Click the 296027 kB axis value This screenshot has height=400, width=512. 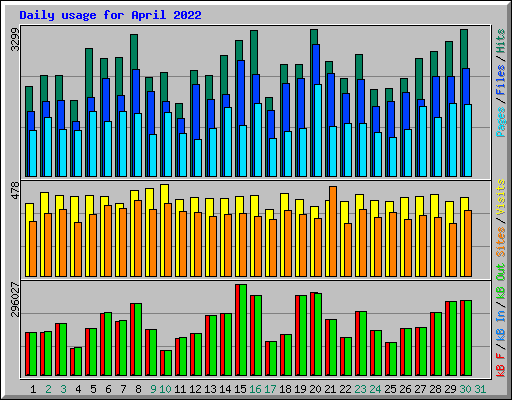(x=15, y=299)
